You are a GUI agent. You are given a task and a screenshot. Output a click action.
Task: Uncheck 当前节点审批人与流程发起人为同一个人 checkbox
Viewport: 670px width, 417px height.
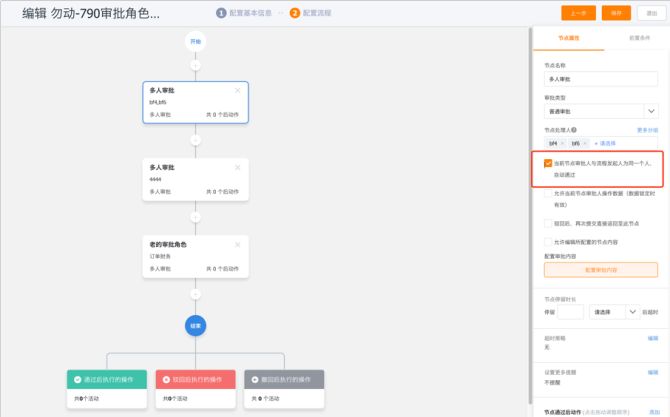click(x=548, y=163)
